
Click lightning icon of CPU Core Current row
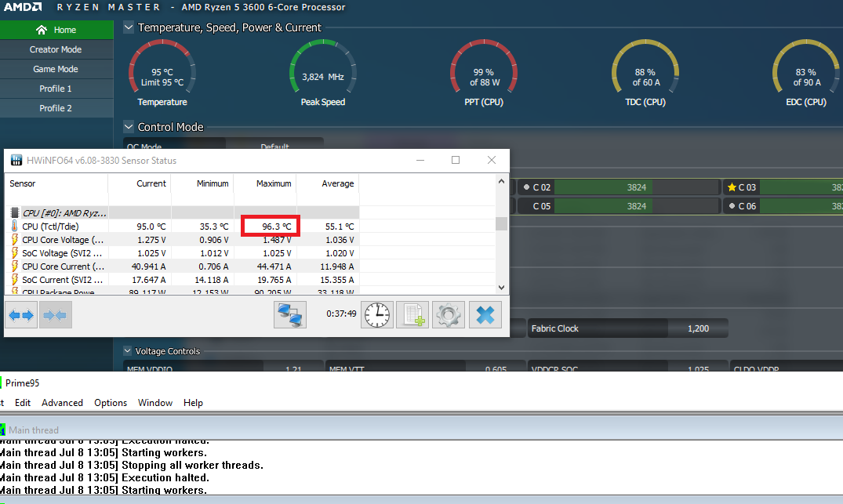point(15,267)
